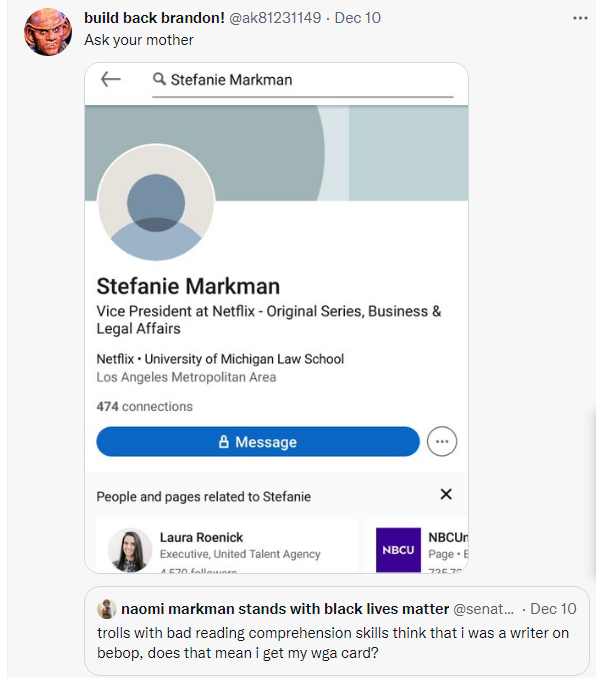
Task: Click the build back brandon! display name
Action: (154, 18)
